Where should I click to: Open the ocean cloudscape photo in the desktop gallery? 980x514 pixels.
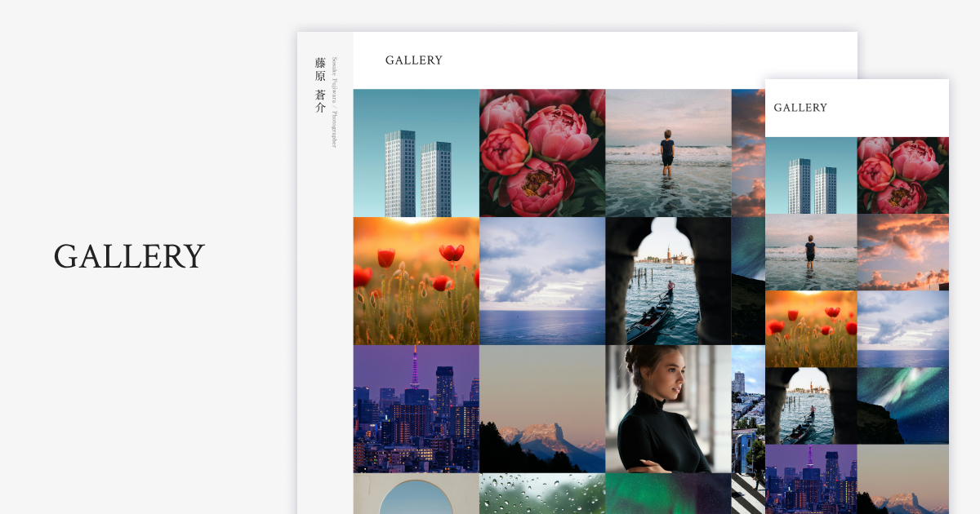pyautogui.click(x=542, y=281)
